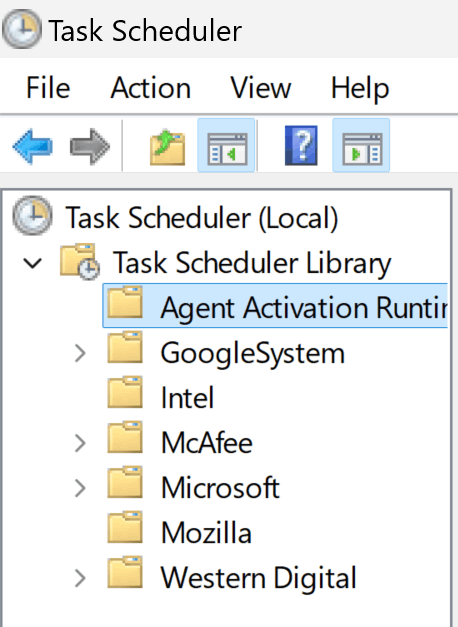Collapse the Task Scheduler Library node
Viewport: 458px width, 627px height.
(x=33, y=263)
